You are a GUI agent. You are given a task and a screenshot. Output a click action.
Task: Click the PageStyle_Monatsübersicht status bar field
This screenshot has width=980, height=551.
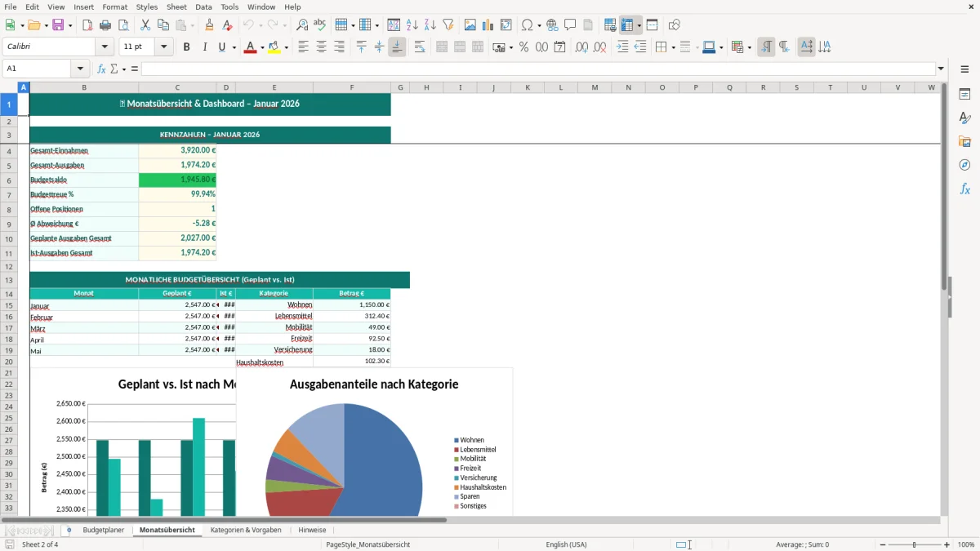point(367,544)
